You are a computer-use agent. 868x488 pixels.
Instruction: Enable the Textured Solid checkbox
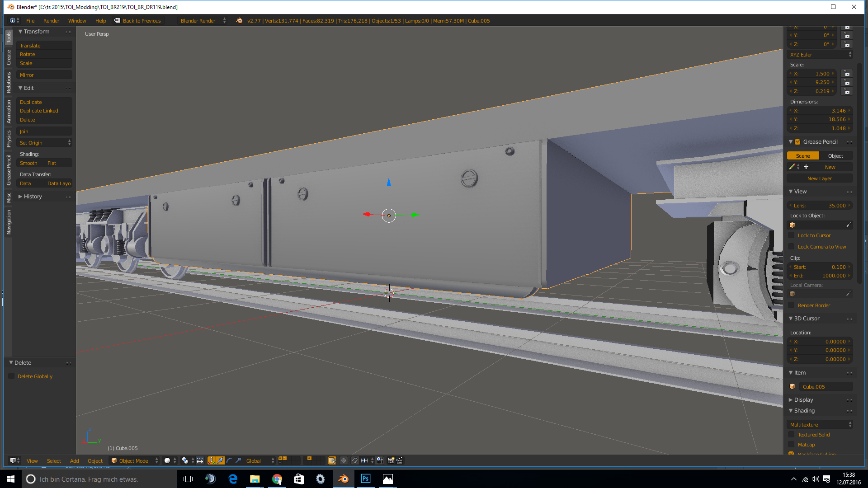pyautogui.click(x=791, y=435)
